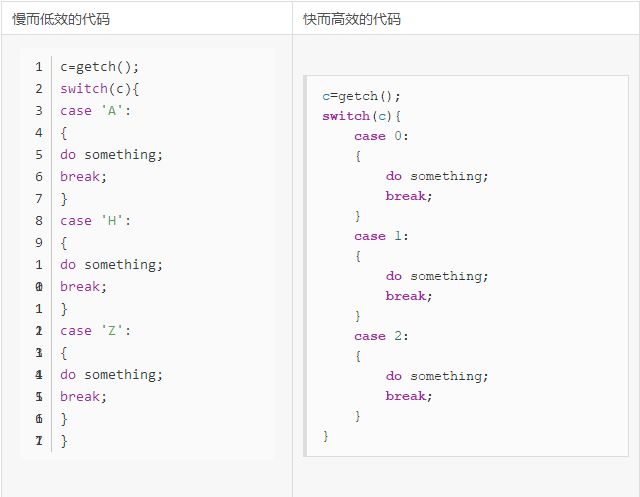Select the "case 1:" line

click(x=381, y=236)
